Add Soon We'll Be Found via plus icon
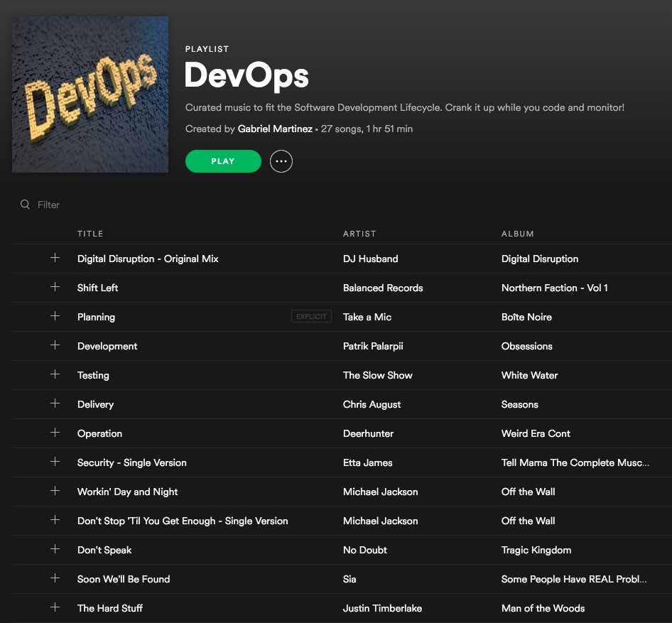 coord(55,578)
